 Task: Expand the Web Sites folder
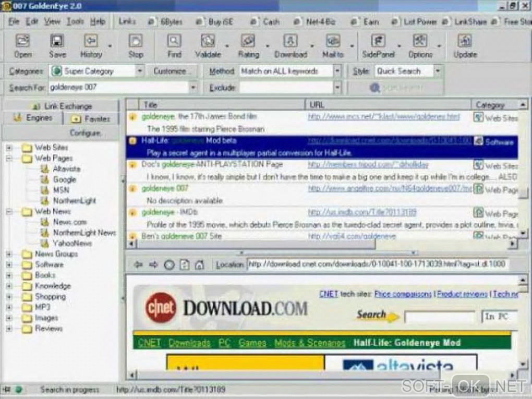click(9, 148)
